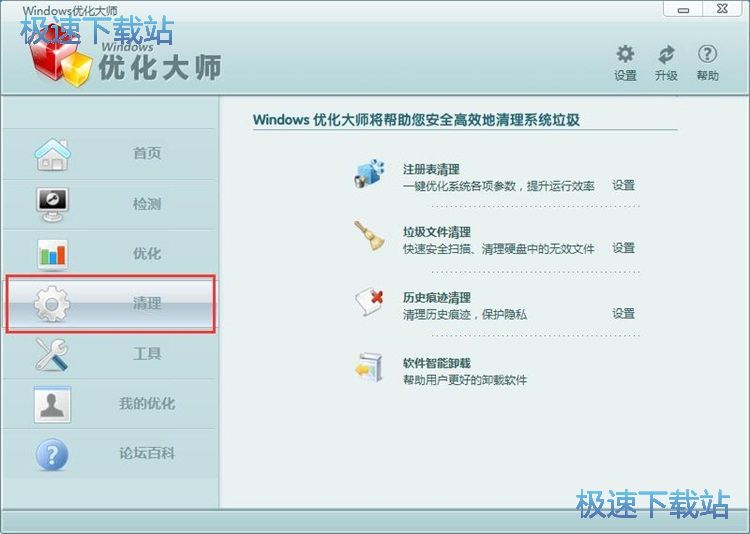Click the 历史痕迹清理 paper with red X icon
This screenshot has height=534, width=750.
tap(369, 302)
